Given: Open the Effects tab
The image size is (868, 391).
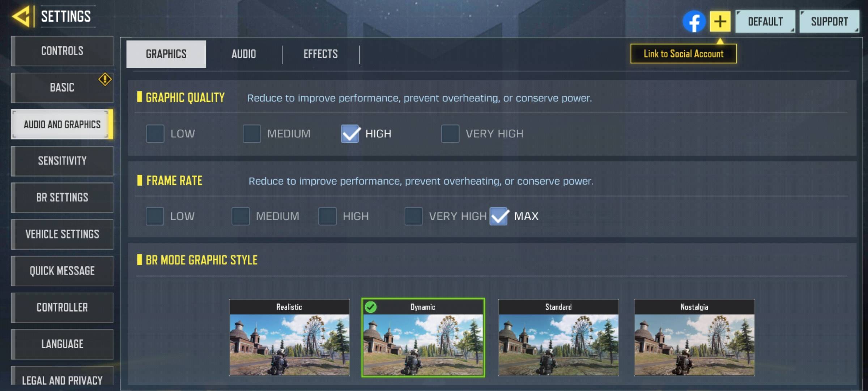Looking at the screenshot, I should point(321,54).
